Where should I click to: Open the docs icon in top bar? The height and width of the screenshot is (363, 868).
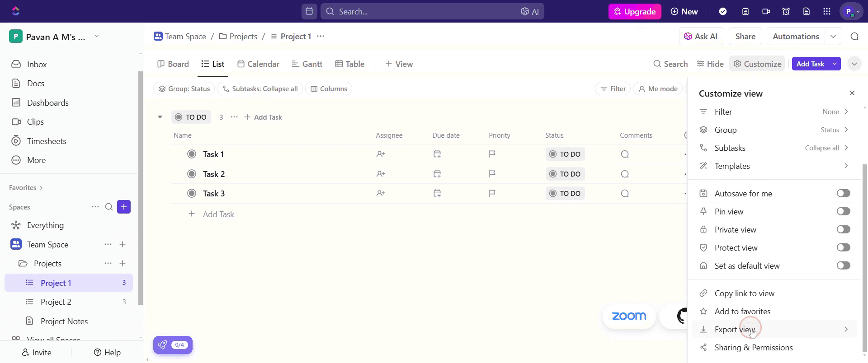tap(807, 11)
